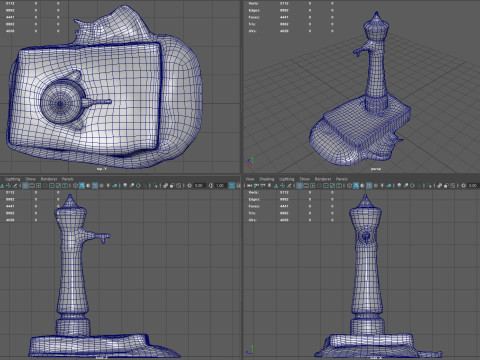Click 2D Pan/Zoom icon in the front-view panel toolbar
The width and height of the screenshot is (480, 360).
(x=282, y=185)
